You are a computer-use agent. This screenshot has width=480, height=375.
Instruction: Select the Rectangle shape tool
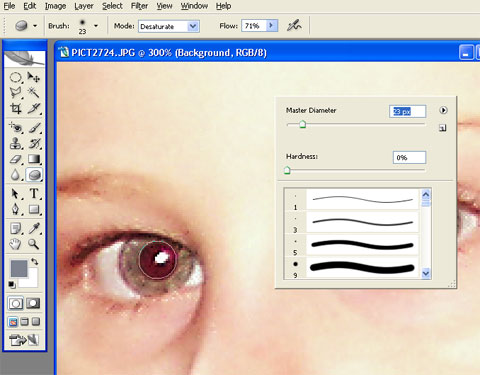coord(34,209)
